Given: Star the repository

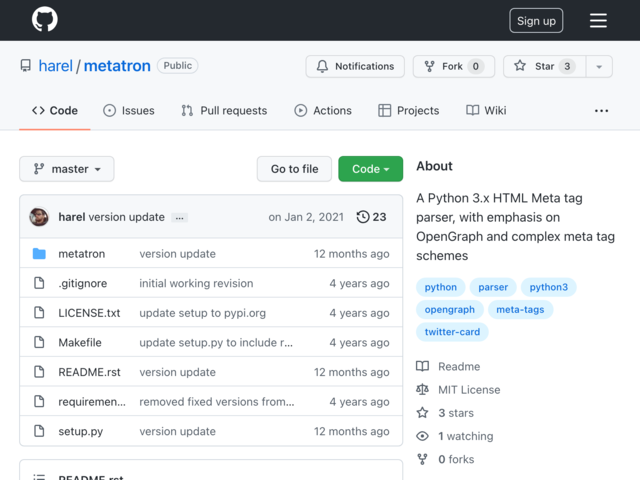Looking at the screenshot, I should tap(544, 67).
